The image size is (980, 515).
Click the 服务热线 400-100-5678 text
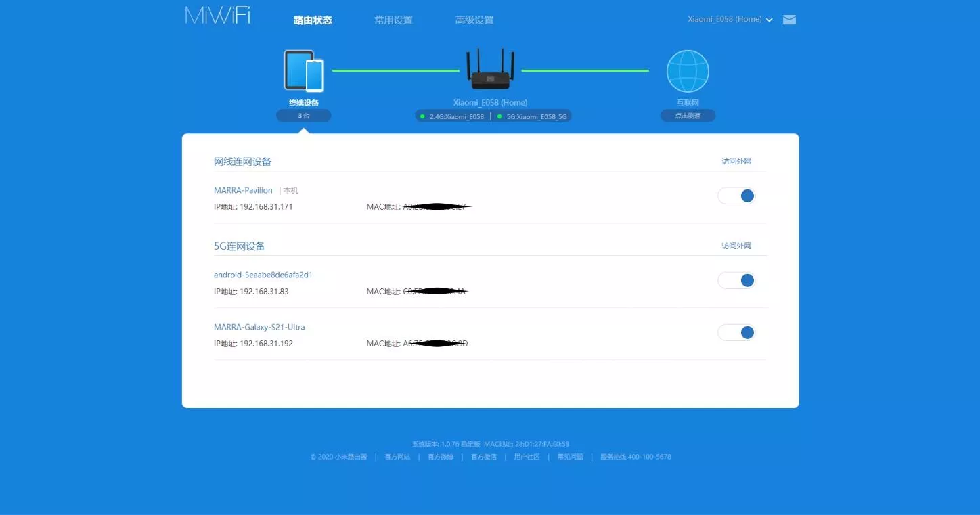pyautogui.click(x=636, y=457)
